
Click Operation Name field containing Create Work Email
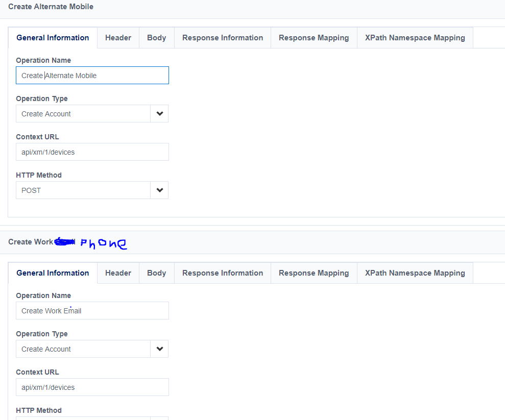pos(92,311)
